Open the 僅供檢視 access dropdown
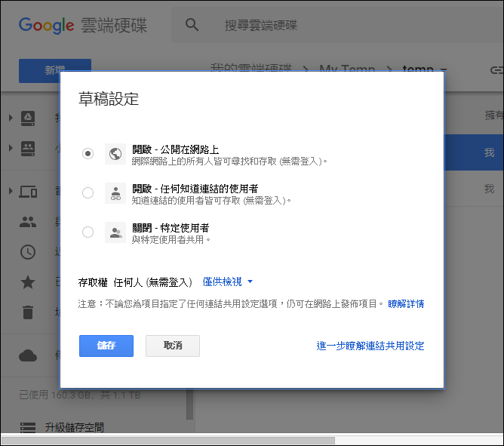The image size is (504, 446). (228, 282)
